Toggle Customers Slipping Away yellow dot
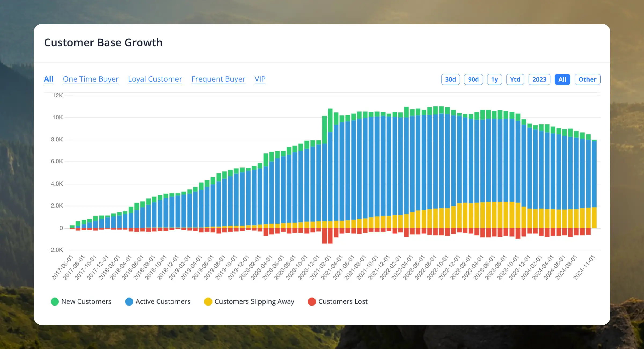Screen dimensions: 644x349 click(x=208, y=301)
